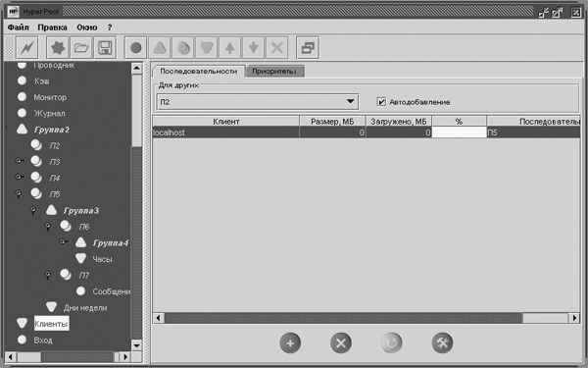Click the circle icon beside Кэш
Screen dimensions: 588x368
(x=23, y=80)
